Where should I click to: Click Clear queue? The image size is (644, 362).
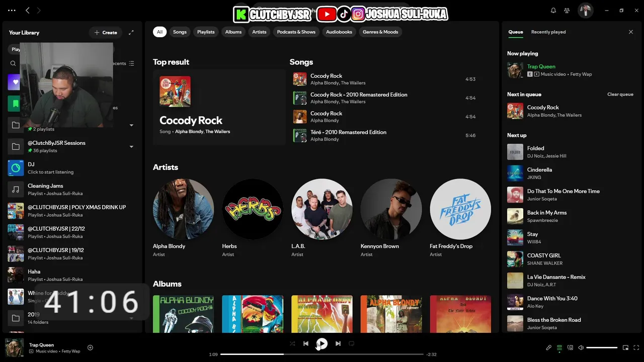[620, 95]
